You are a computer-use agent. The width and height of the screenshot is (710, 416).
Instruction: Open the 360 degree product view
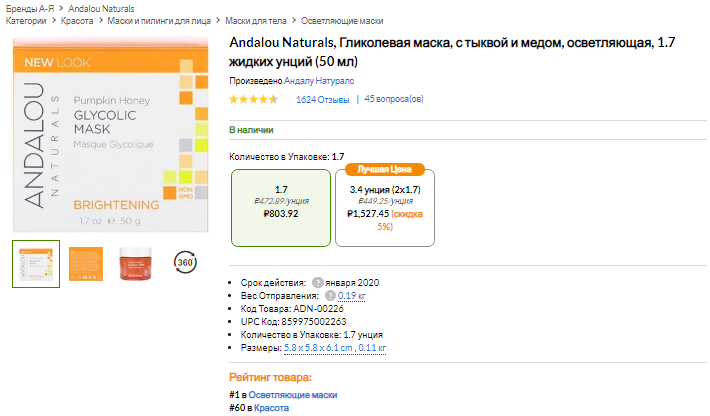point(184,262)
